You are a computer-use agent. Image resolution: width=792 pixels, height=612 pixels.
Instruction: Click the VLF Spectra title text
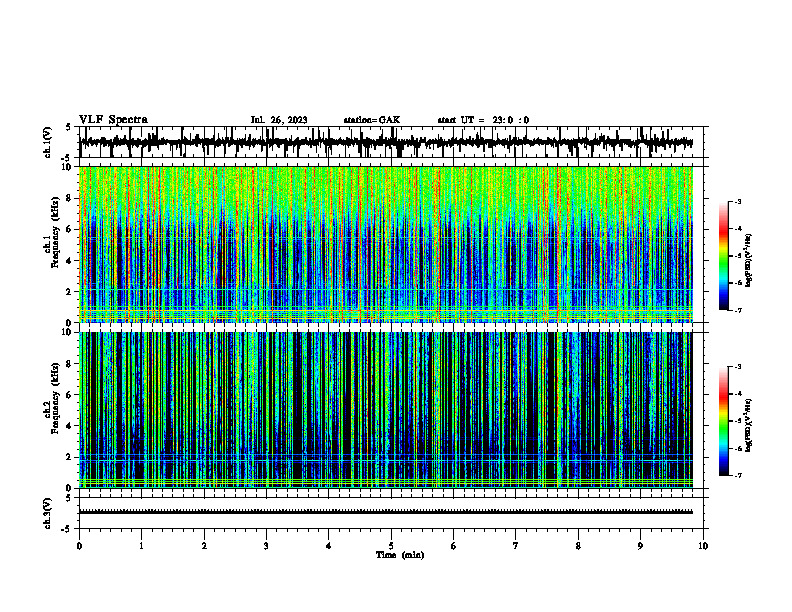click(x=113, y=119)
